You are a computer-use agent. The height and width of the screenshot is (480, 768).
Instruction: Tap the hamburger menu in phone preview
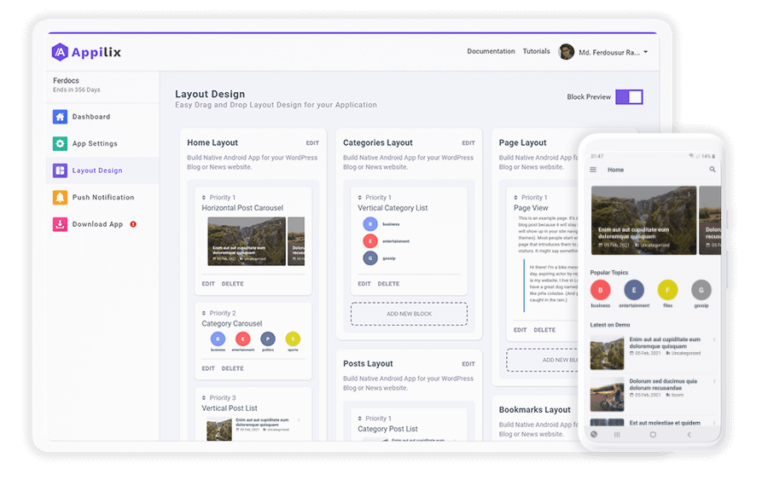[x=593, y=170]
